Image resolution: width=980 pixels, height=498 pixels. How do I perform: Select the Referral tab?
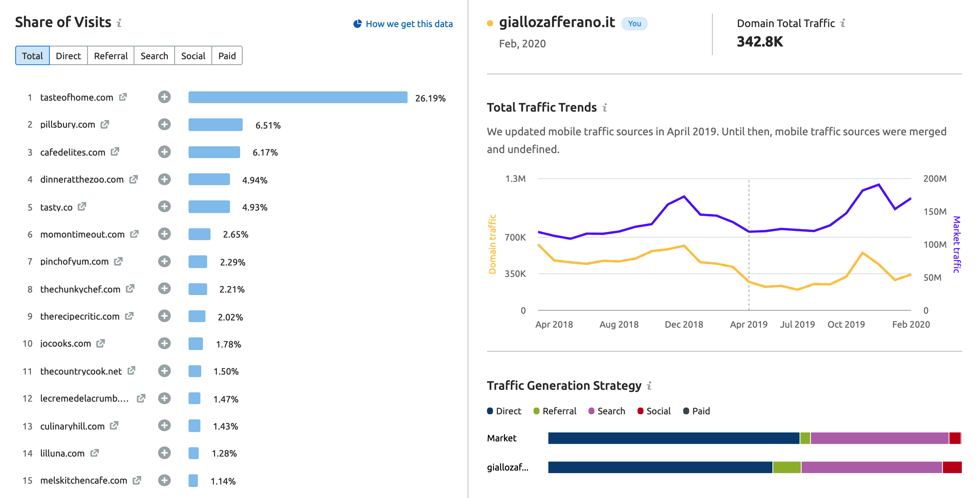point(111,56)
